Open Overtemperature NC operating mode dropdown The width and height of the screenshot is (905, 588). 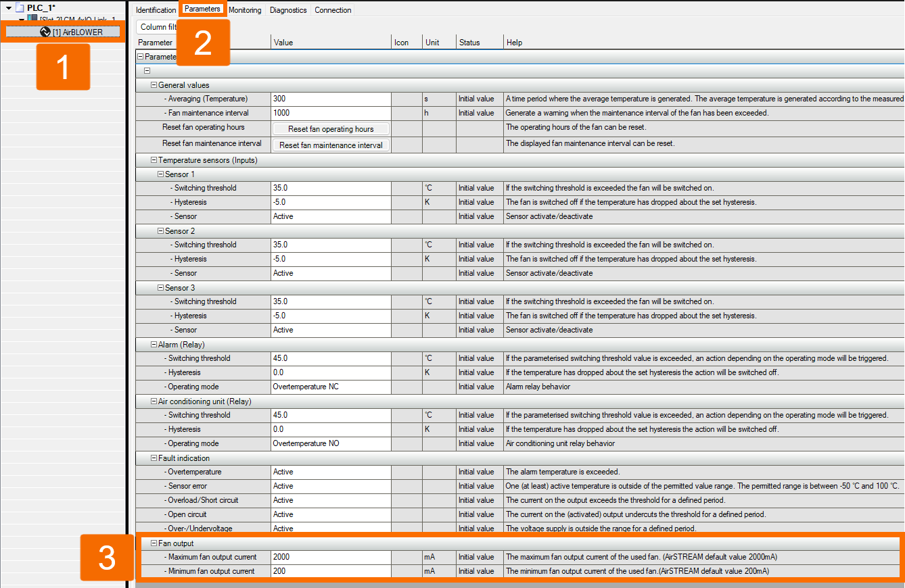pos(331,387)
